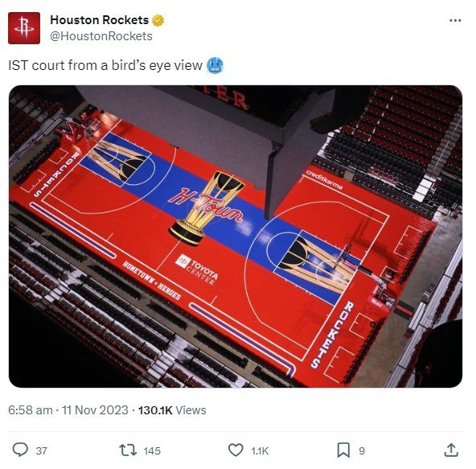Repost the tweet with retweet icon

[128, 450]
